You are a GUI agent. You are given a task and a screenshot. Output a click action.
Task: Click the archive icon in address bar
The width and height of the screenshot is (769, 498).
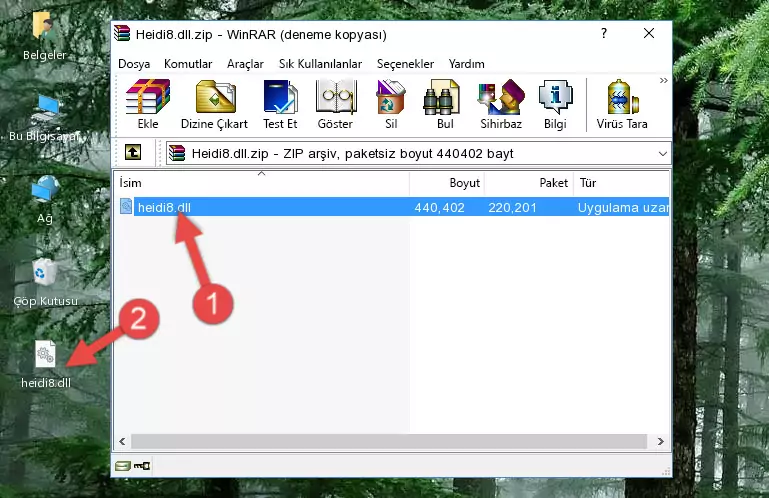177,153
